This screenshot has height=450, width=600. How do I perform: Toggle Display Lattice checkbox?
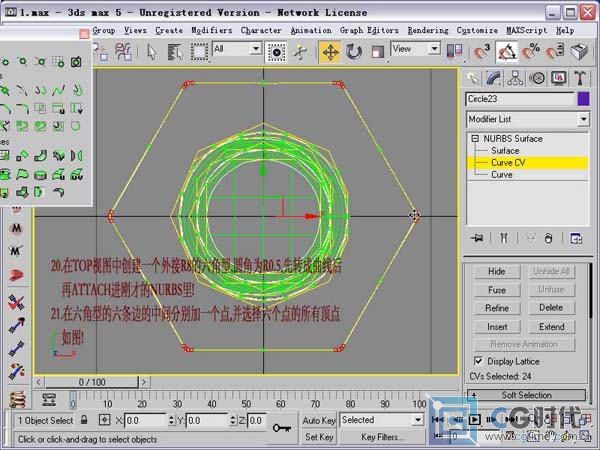pos(478,361)
